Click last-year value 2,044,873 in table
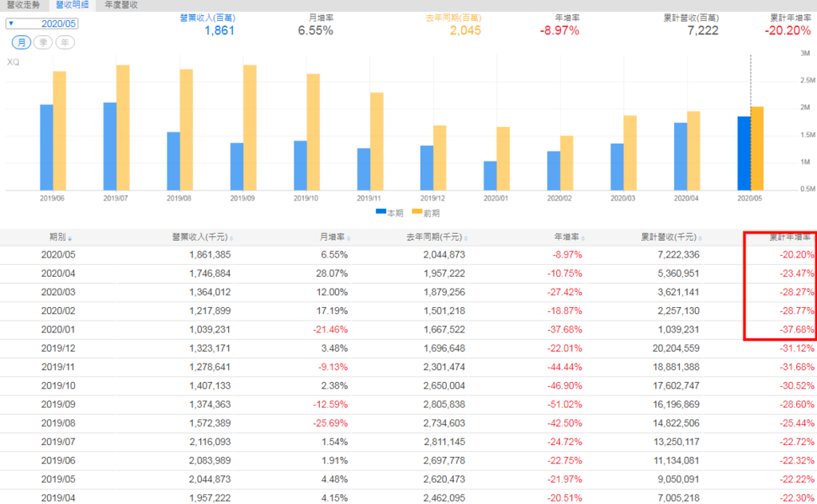 (x=444, y=254)
